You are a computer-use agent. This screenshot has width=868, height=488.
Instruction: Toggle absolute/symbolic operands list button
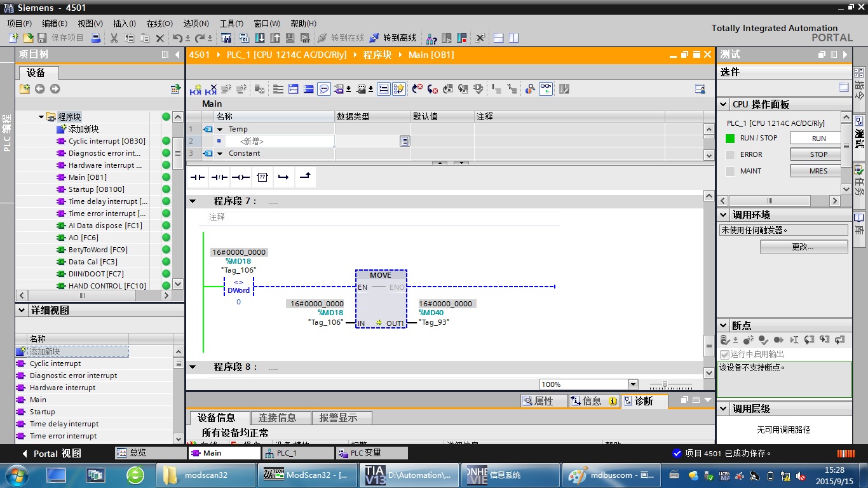coord(384,89)
